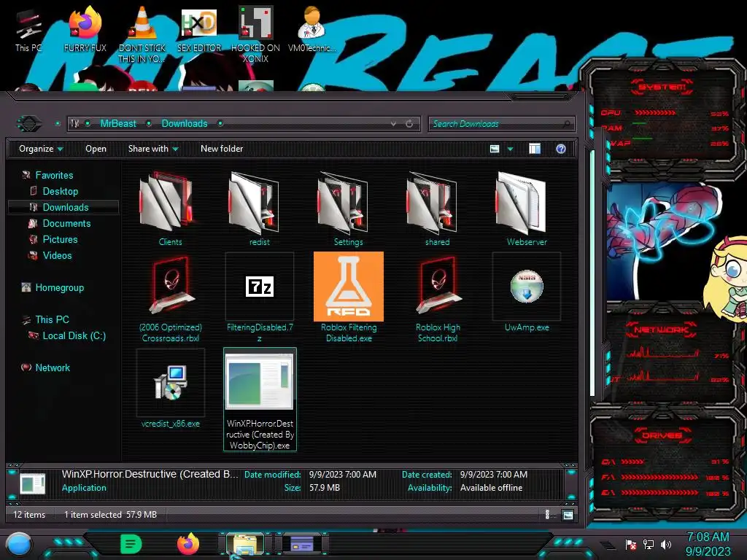Refresh the Downloads folder view
The height and width of the screenshot is (560, 747).
tap(409, 124)
